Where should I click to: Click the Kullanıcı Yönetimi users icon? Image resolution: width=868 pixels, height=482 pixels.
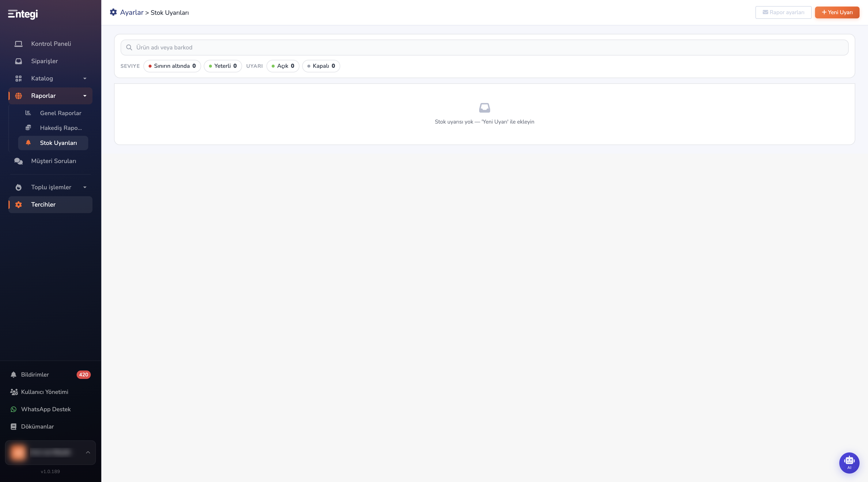click(x=14, y=392)
